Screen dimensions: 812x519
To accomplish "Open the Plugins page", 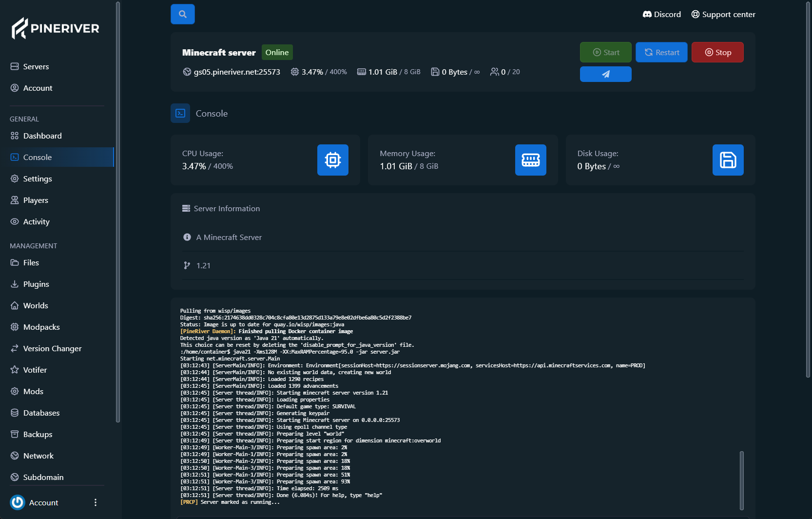I will tap(57, 284).
